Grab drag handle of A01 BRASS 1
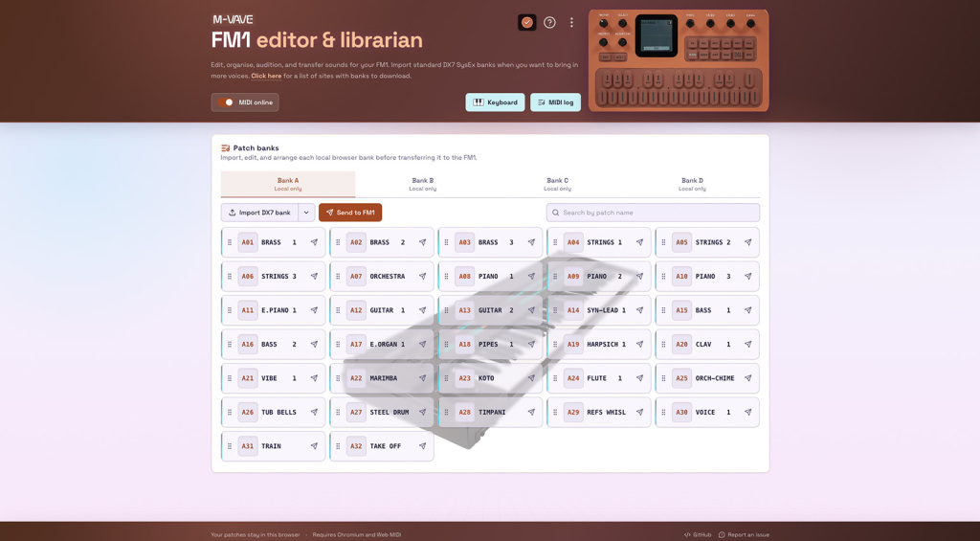980x541 pixels. click(x=230, y=242)
